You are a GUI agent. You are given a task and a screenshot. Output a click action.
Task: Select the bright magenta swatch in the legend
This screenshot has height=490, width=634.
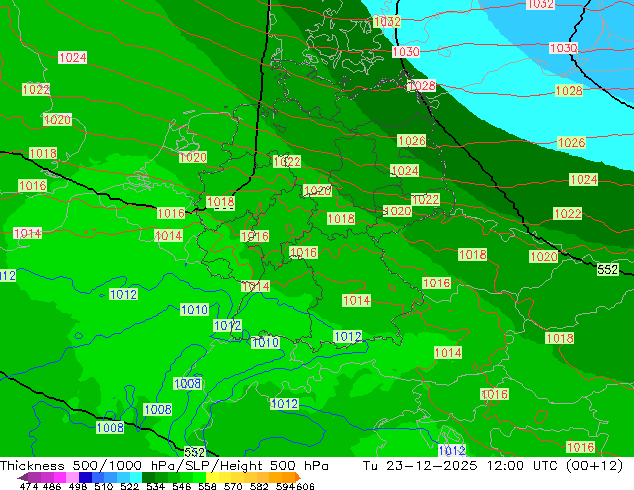point(60,477)
